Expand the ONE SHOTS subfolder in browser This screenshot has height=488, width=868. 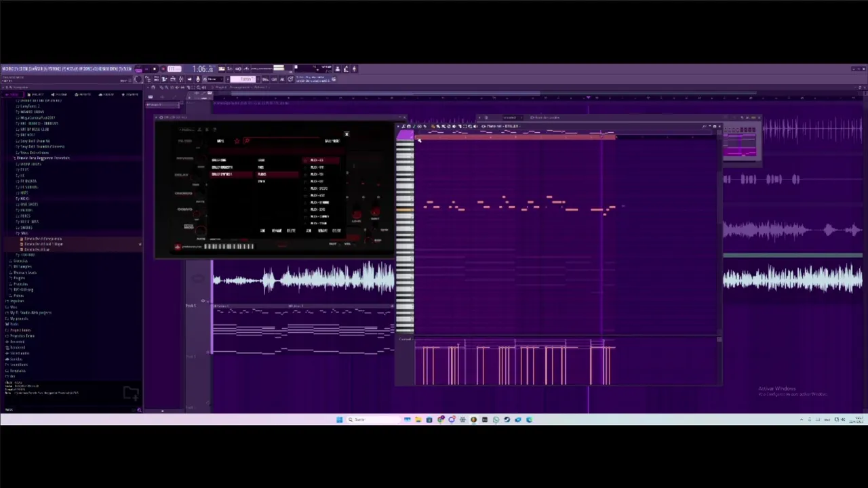[28, 204]
